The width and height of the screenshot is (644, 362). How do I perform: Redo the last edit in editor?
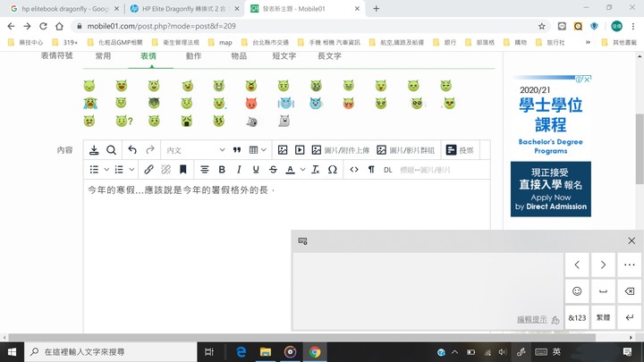click(x=150, y=150)
